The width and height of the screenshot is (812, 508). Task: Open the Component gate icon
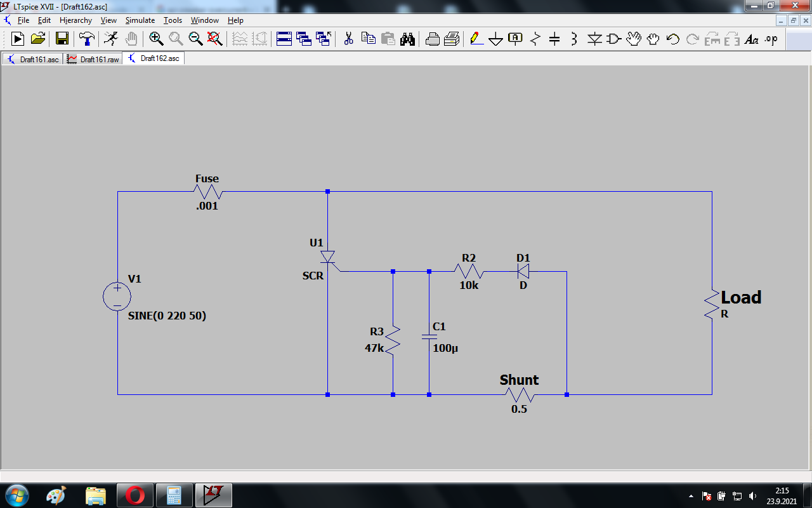pos(614,39)
